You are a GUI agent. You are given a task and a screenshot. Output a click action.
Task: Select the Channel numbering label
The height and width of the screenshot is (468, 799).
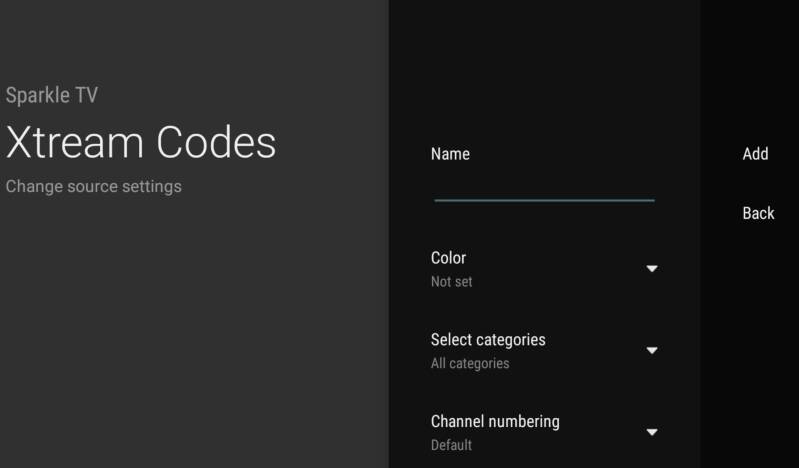click(x=495, y=422)
